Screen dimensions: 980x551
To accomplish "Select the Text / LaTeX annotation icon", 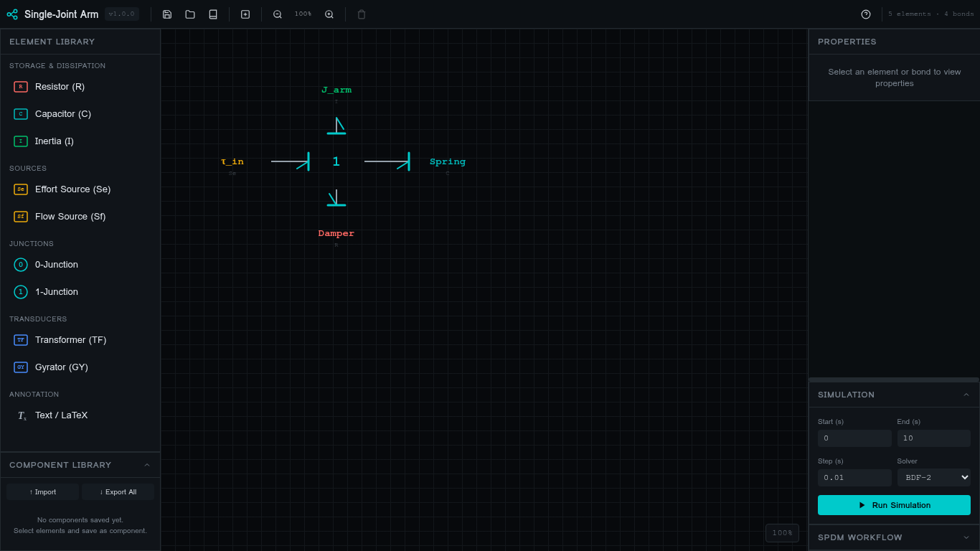I will 22,415.
